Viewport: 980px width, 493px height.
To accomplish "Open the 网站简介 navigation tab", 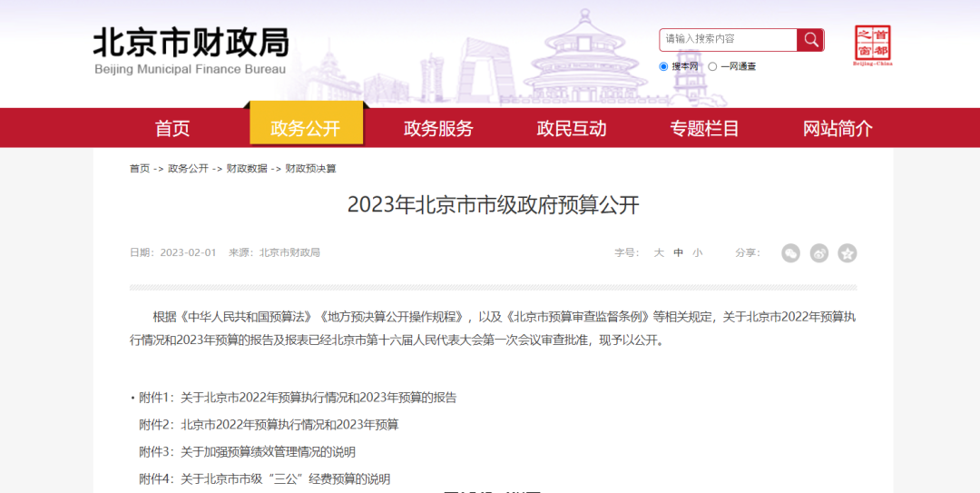I will [x=838, y=129].
